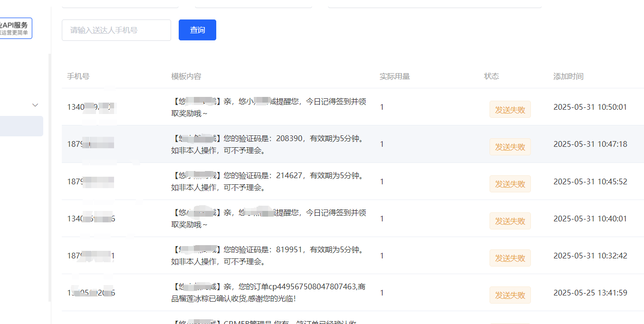
Task: Click 发送失败 tag in 10:47:18 row
Action: pyautogui.click(x=510, y=147)
